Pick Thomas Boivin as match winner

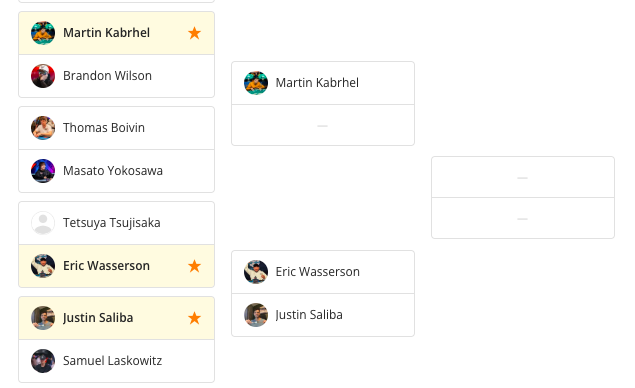click(117, 128)
